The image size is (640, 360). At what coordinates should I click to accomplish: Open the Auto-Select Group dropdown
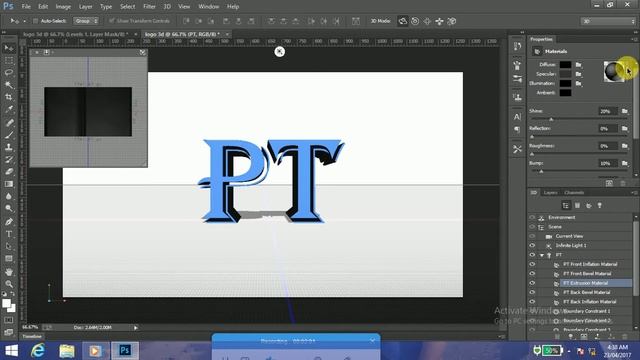tap(86, 21)
